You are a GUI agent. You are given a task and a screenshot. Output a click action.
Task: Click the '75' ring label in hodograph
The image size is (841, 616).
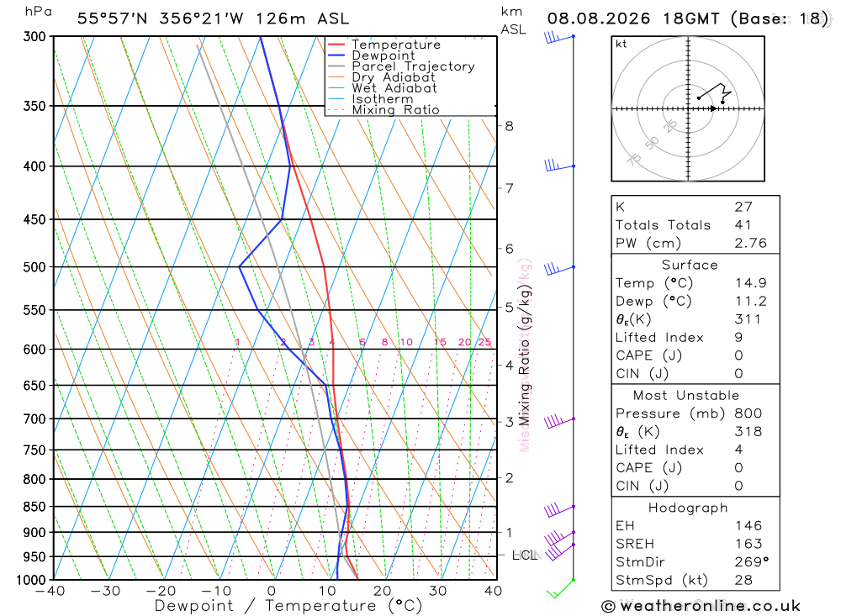coord(634,159)
